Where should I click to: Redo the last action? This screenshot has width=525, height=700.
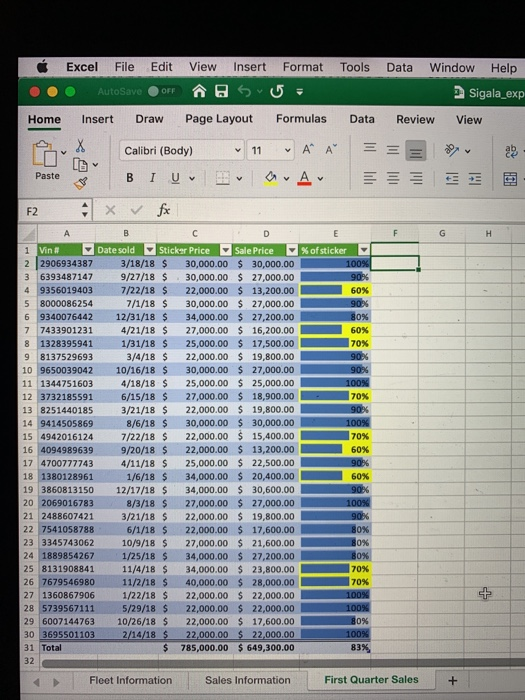pyautogui.click(x=277, y=92)
